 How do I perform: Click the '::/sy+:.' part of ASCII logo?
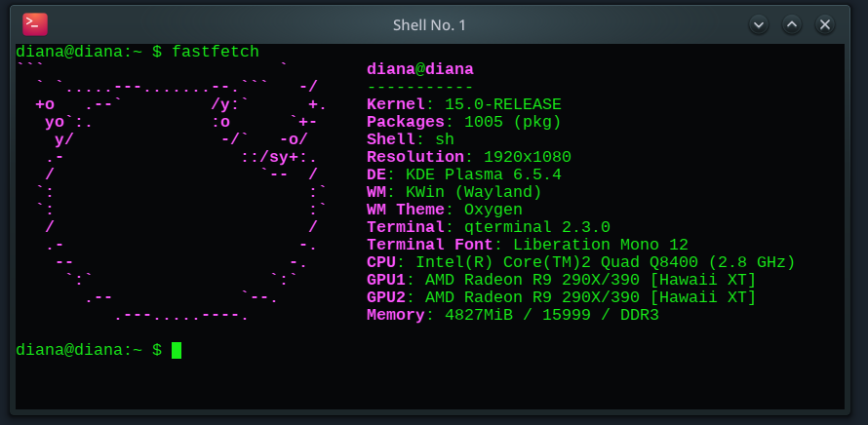click(279, 157)
